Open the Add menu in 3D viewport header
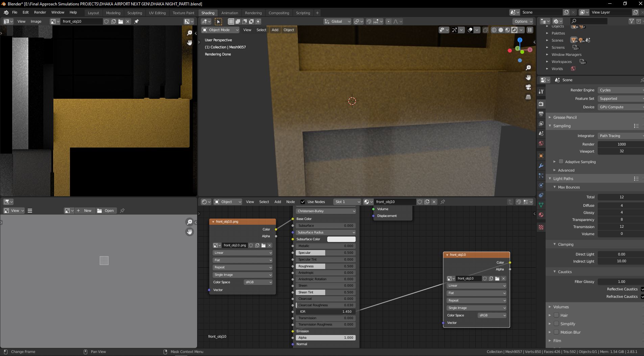This screenshot has height=356, width=644. coord(275,30)
